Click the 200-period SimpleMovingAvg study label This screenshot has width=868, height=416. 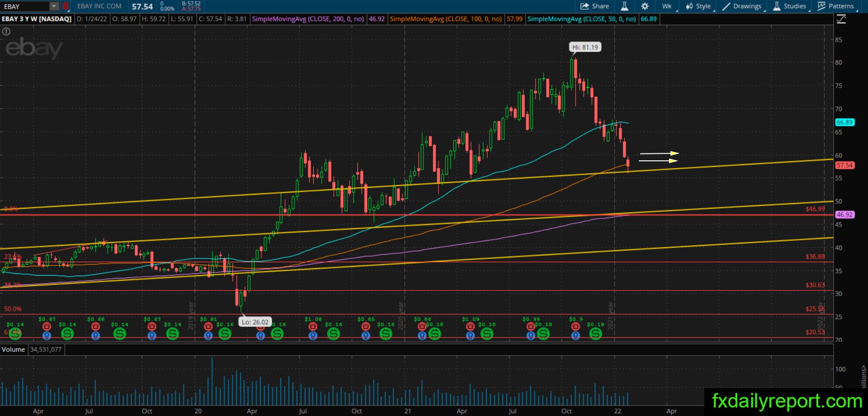(308, 19)
